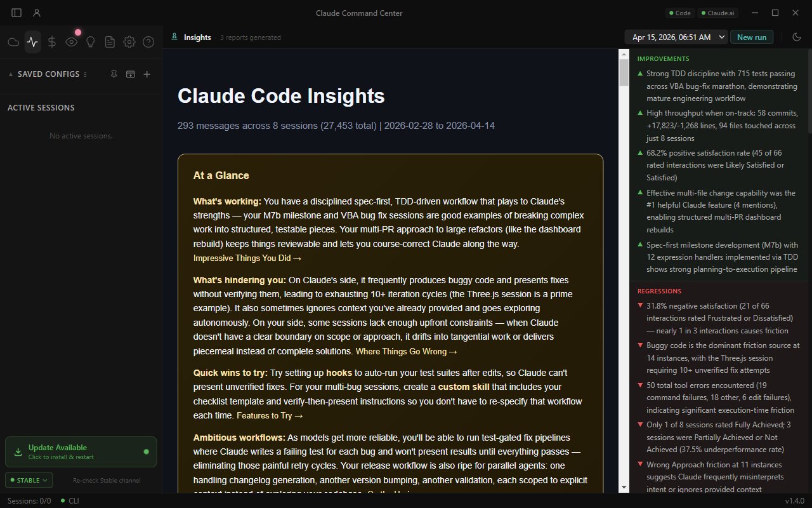Click the 'Only 1 of 8 sessions' item
812x508 pixels.
pos(718,437)
